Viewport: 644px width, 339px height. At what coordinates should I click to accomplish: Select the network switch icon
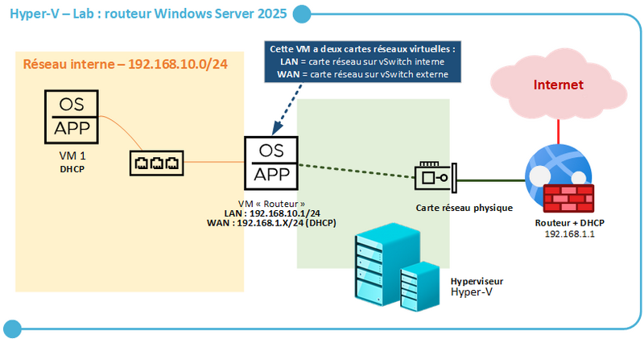pos(156,163)
